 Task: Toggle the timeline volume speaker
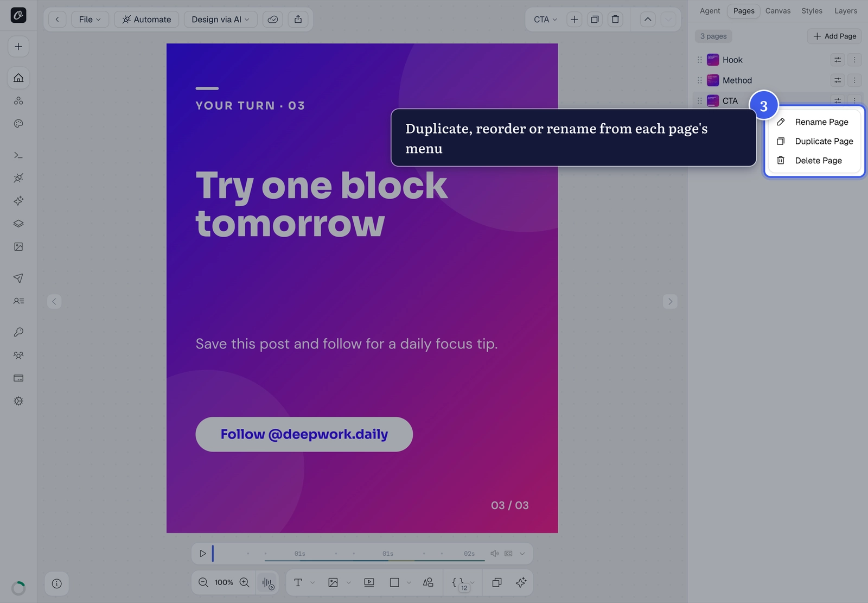494,554
